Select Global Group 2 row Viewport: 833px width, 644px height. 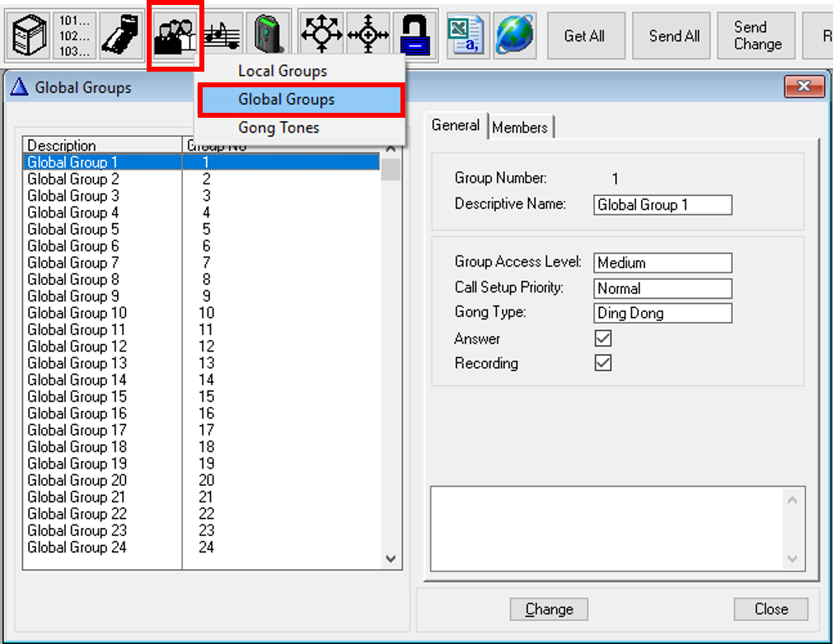pyautogui.click(x=202, y=179)
